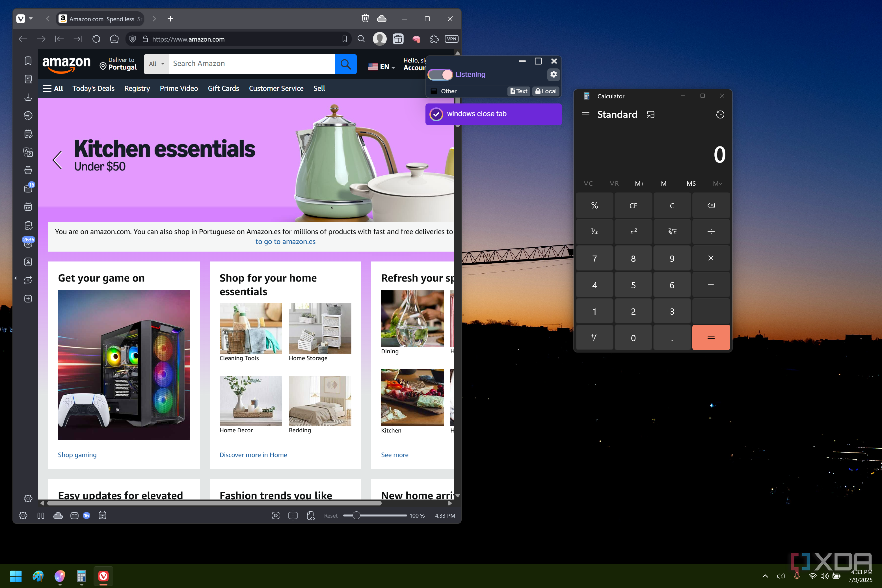Image resolution: width=882 pixels, height=588 pixels.
Task: Open the tracker blocker shield icon
Action: (132, 39)
